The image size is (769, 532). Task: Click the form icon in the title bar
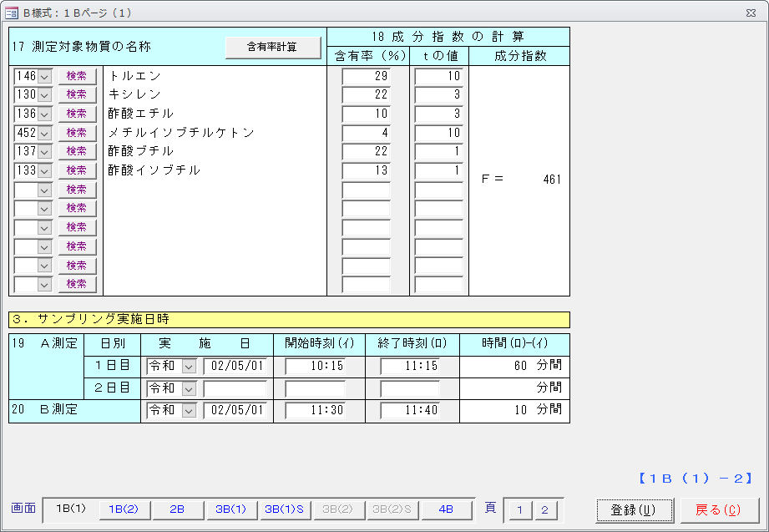[x=12, y=13]
